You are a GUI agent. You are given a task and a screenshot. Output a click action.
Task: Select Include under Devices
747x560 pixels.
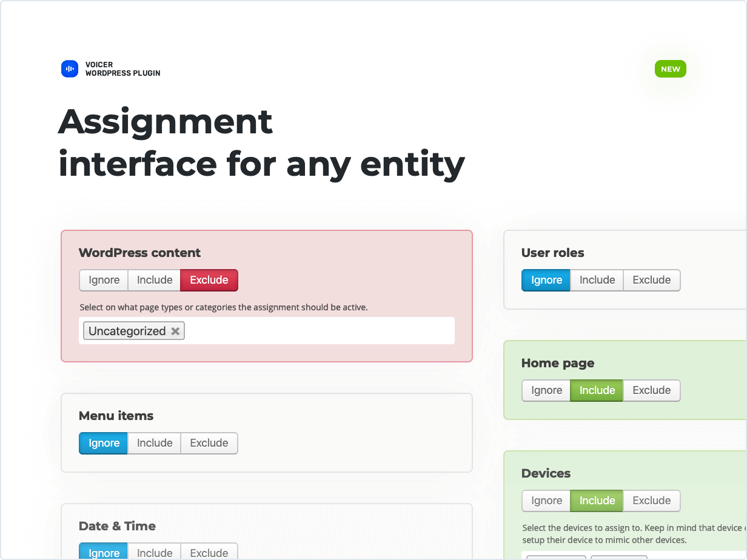click(597, 501)
